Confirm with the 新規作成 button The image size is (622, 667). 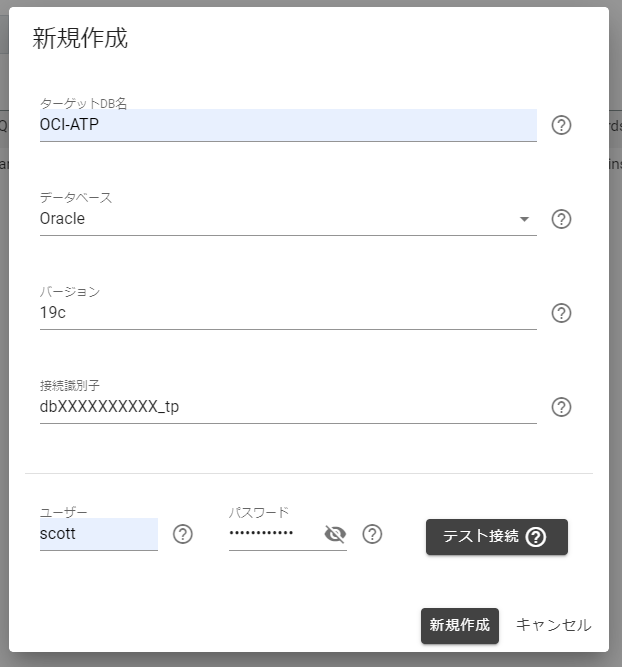[459, 625]
